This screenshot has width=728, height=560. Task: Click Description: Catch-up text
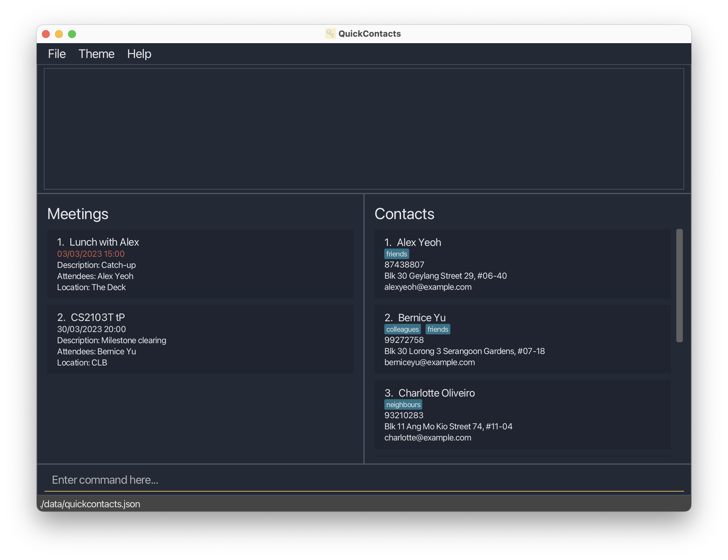[x=96, y=265]
